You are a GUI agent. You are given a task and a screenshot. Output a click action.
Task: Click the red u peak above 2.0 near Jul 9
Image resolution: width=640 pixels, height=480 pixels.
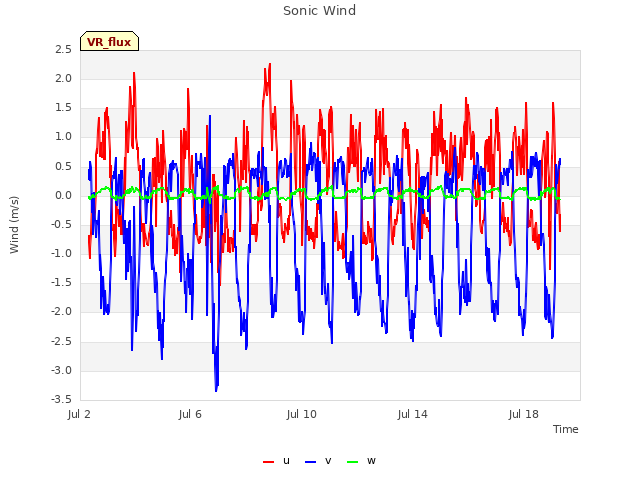[x=270, y=65]
